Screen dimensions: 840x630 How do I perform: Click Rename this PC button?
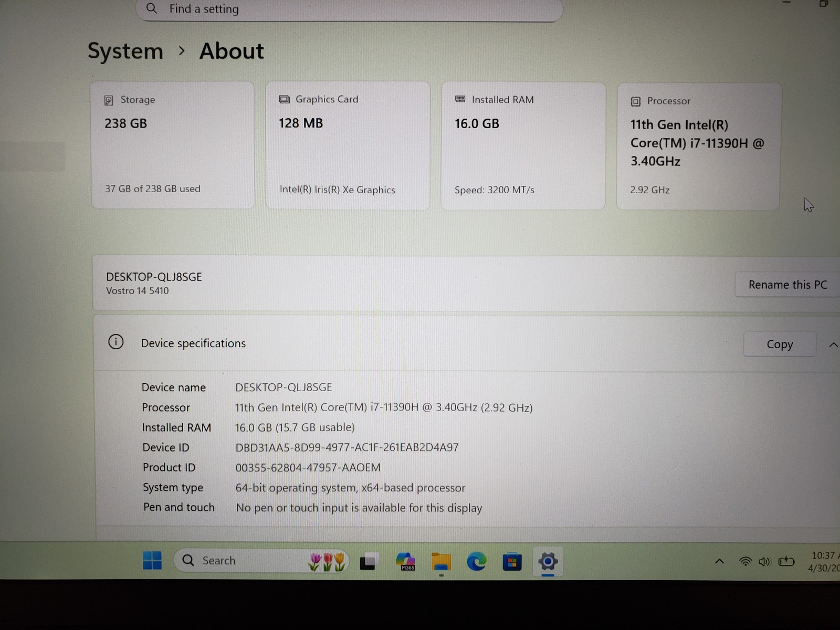pos(787,285)
